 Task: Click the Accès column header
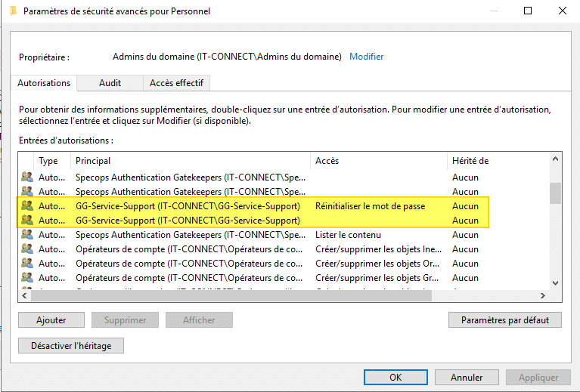378,161
